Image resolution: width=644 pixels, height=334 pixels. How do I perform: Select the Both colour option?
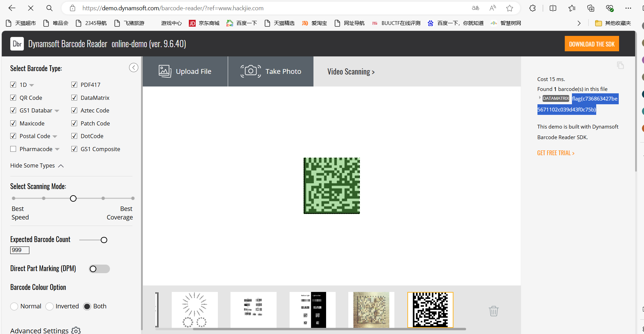coord(87,306)
